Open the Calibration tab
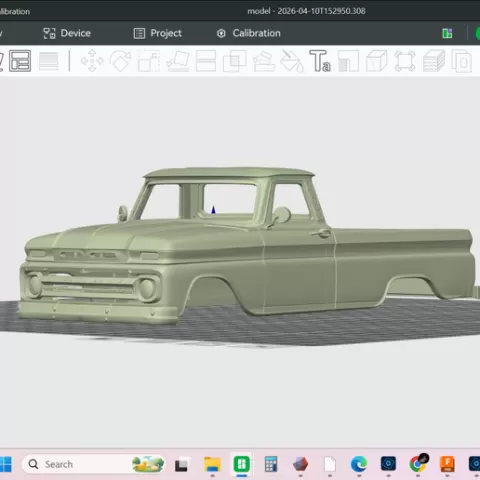 (248, 33)
